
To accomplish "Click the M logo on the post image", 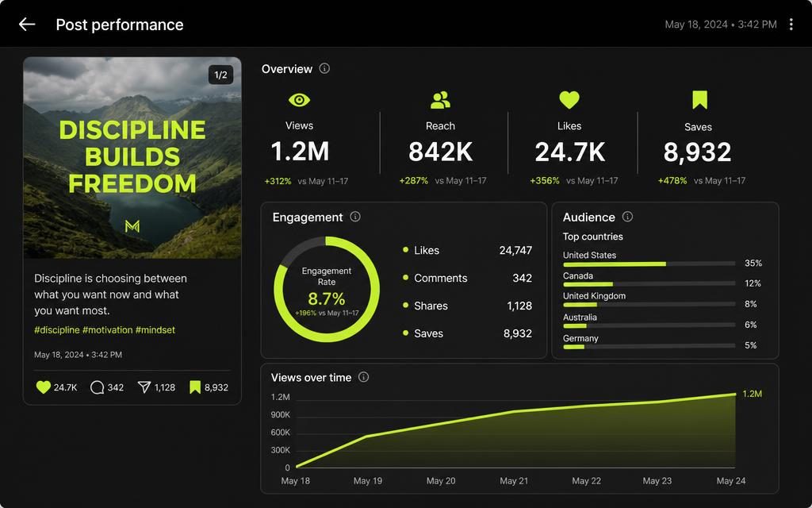I will (x=132, y=226).
